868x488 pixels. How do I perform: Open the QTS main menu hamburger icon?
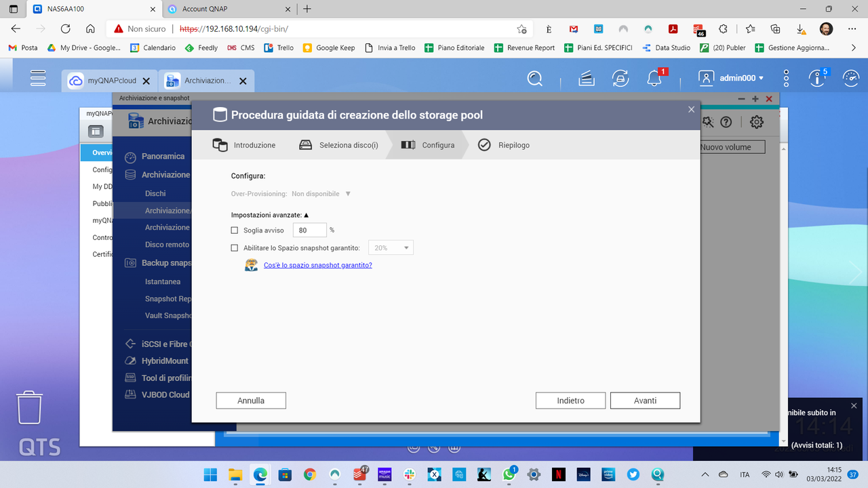[38, 78]
